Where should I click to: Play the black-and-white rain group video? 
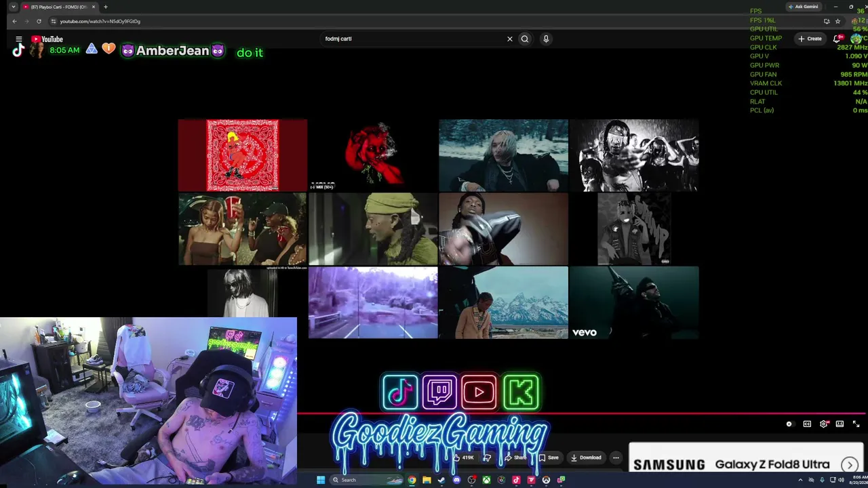click(633, 155)
